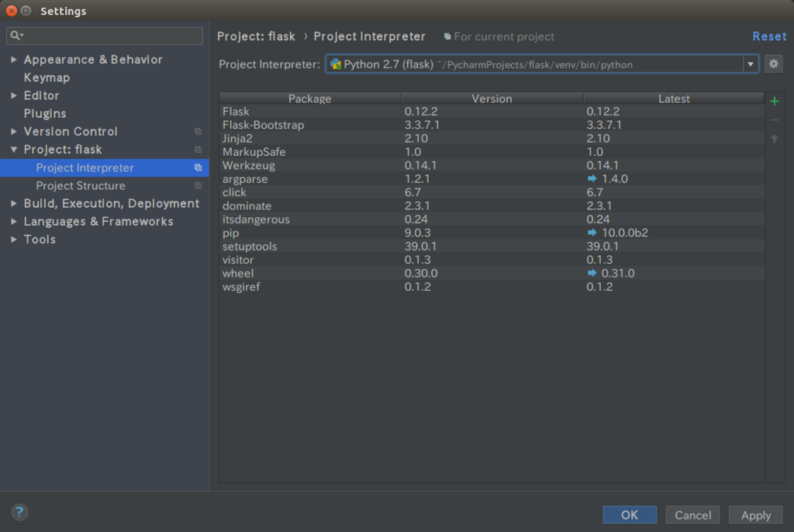
Task: Open Version Control settings page
Action: tap(71, 131)
